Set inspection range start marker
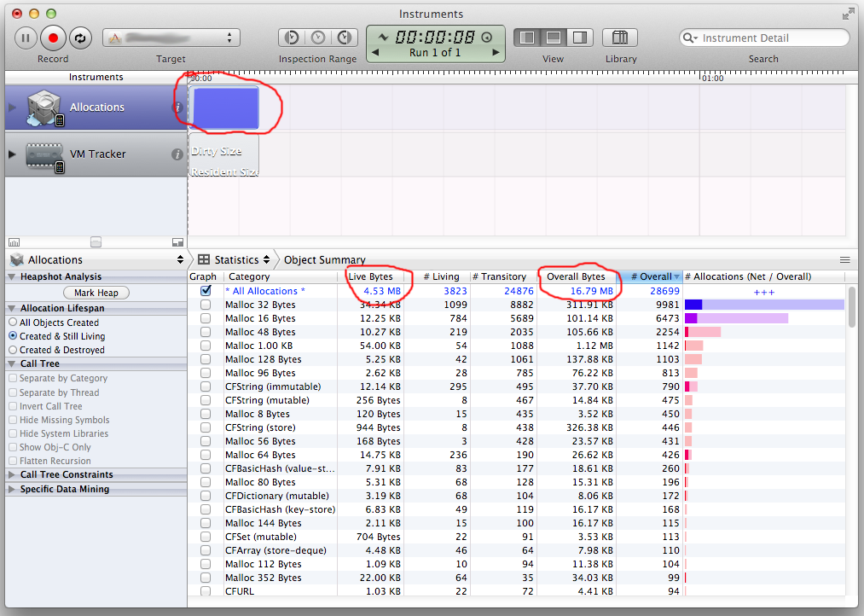 292,38
